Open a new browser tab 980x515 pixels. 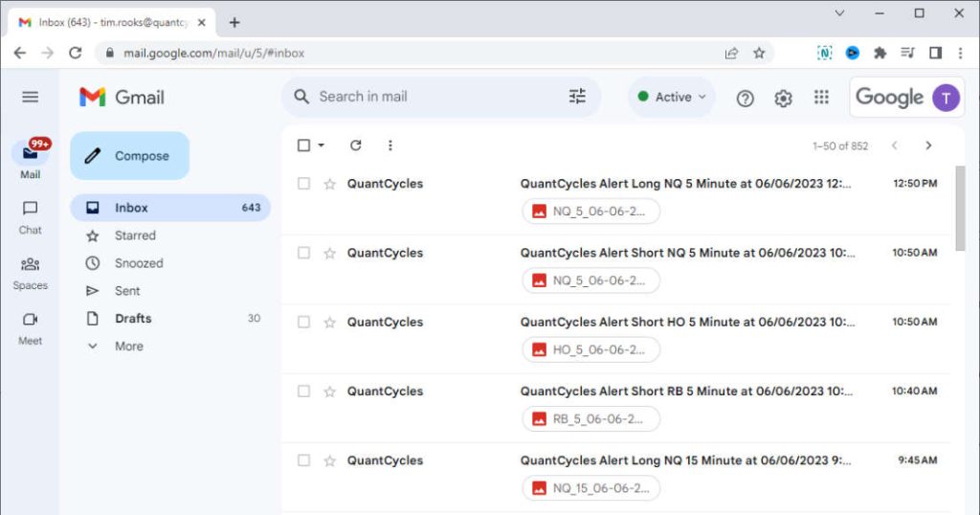click(234, 23)
